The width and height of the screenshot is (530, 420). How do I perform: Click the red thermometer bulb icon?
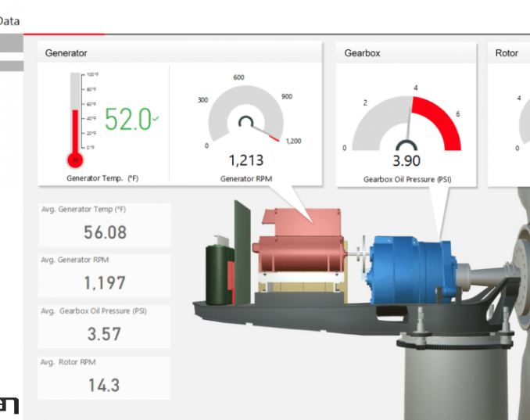click(76, 160)
